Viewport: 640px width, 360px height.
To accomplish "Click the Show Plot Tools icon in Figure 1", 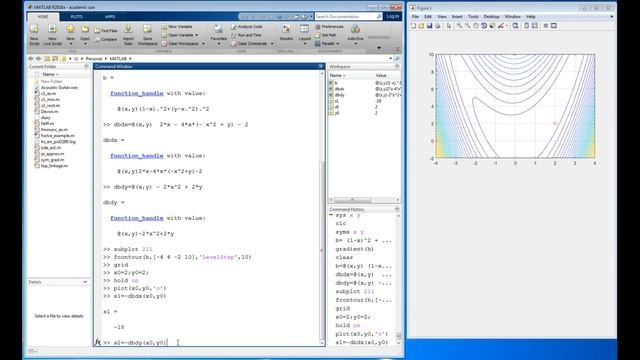I will coord(554,26).
